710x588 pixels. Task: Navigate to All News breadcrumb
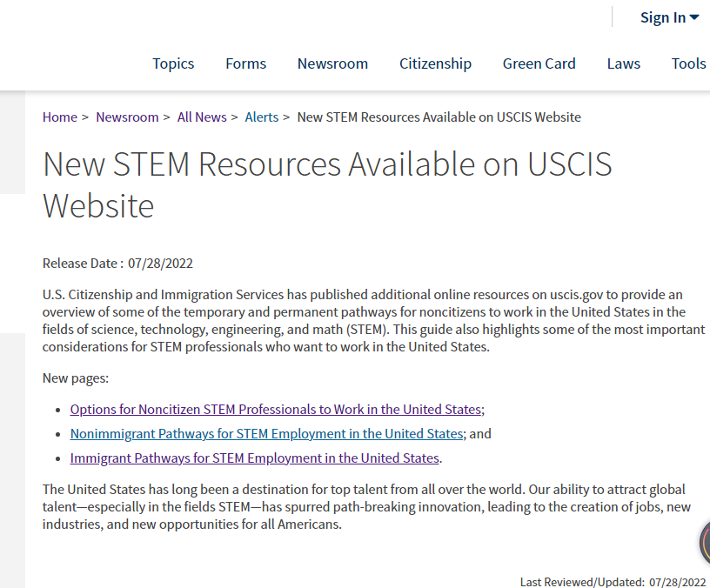202,117
